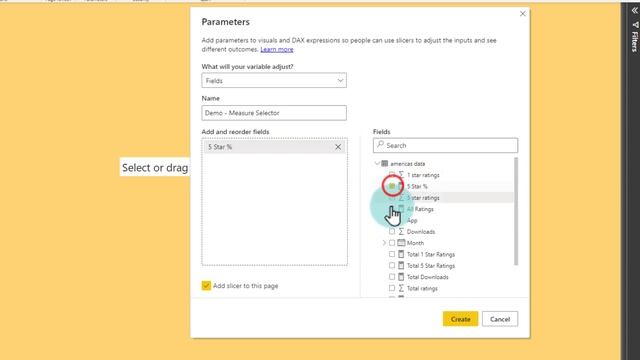
Task: Click the measure icon beside Total 5 Star Ratings
Action: pyautogui.click(x=401, y=266)
